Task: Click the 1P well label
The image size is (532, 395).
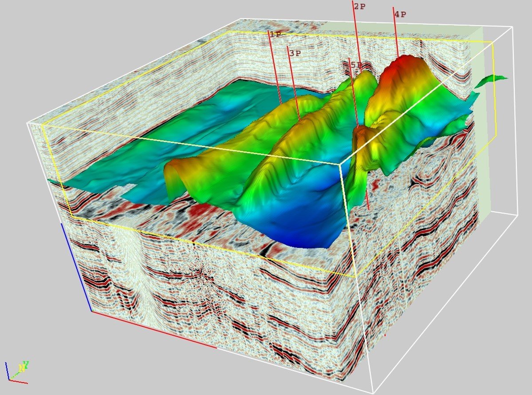Action: click(275, 34)
